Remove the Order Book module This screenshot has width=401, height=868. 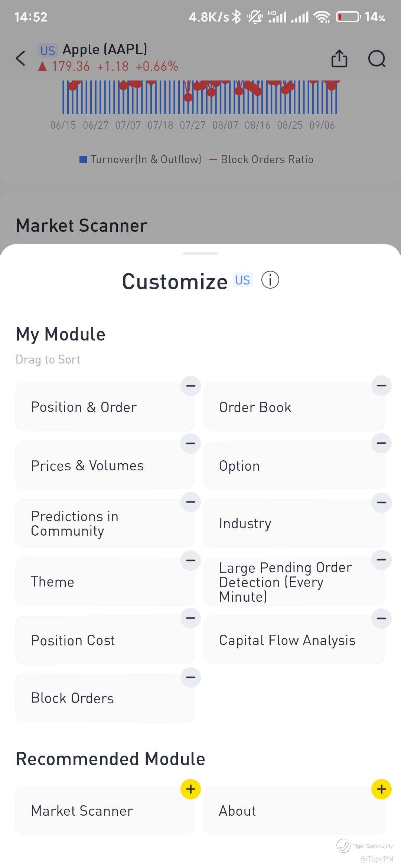coord(381,386)
